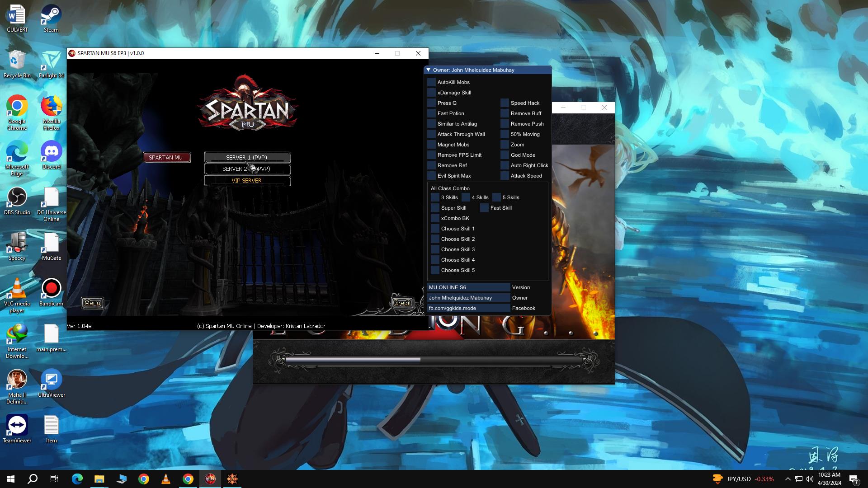Click the Owner label button
Image resolution: width=868 pixels, height=488 pixels.
[x=520, y=298]
